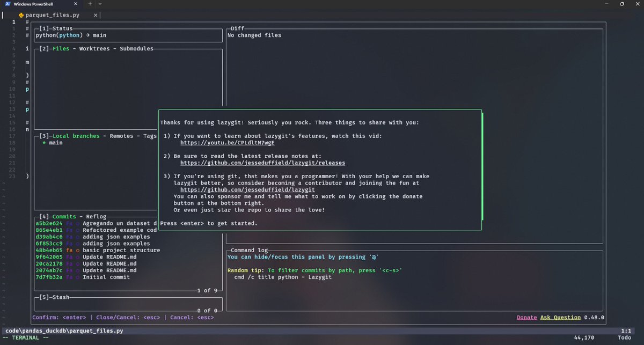Image resolution: width=644 pixels, height=345 pixels.
Task: Select commit a5b2e624 Agregando un dataset
Action: [97, 223]
